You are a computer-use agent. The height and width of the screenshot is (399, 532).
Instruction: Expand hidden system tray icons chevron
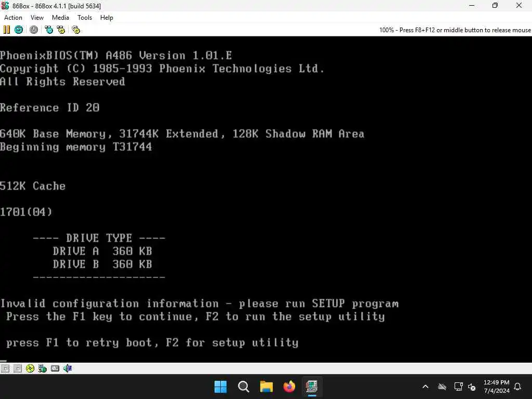point(425,387)
